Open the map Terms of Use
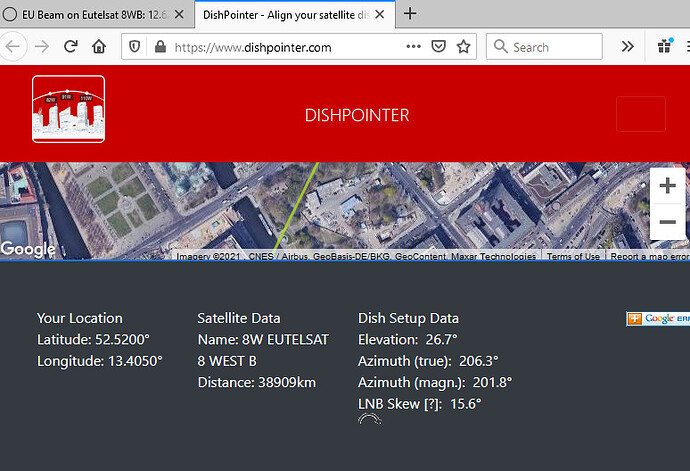Screen dimensions: 690x471 click(x=573, y=257)
